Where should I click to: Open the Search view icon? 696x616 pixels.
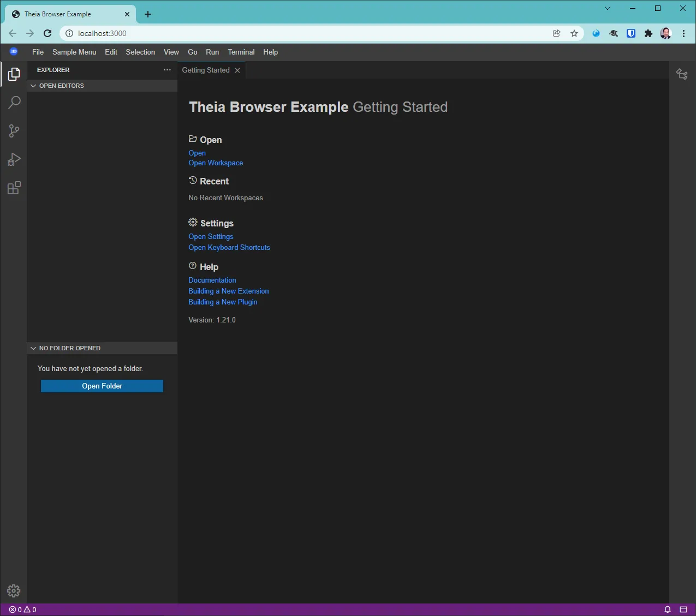click(x=14, y=103)
